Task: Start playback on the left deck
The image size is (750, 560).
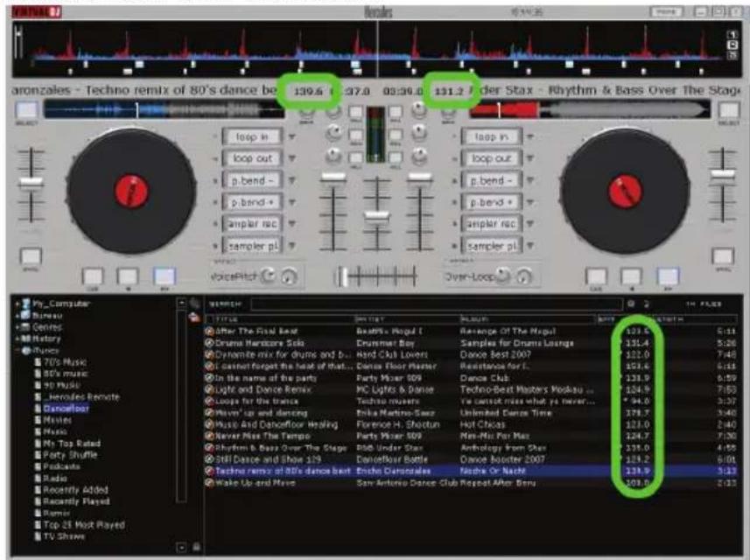Action: [x=164, y=276]
